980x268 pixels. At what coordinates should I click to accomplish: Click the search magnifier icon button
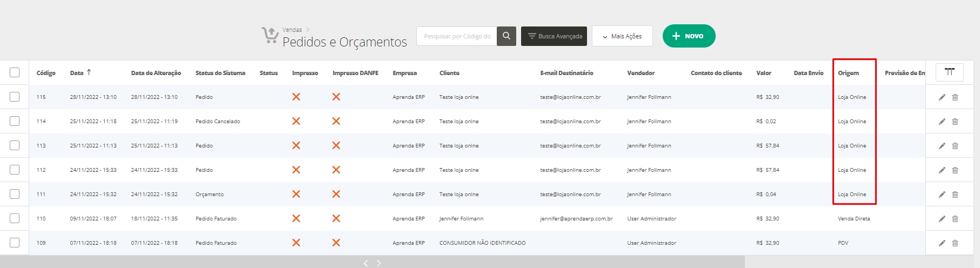click(506, 36)
